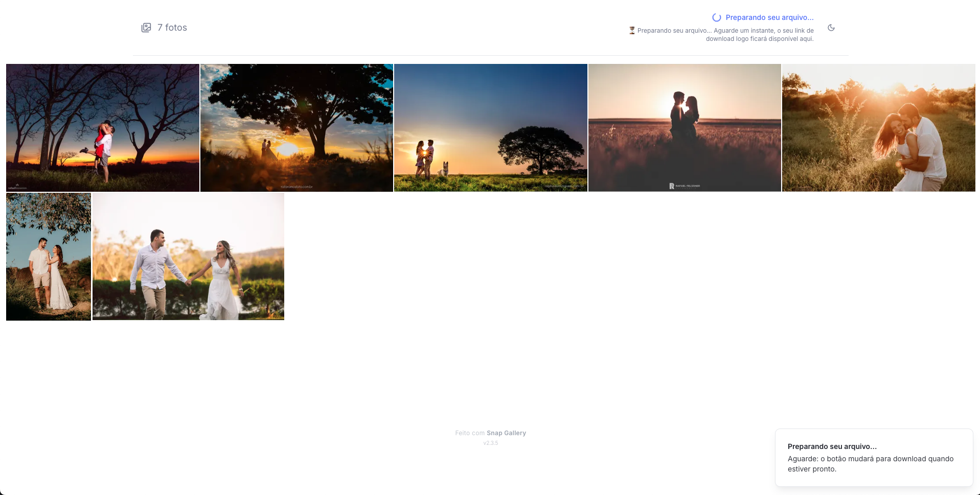Click the v2.3.5 version label

(x=491, y=443)
